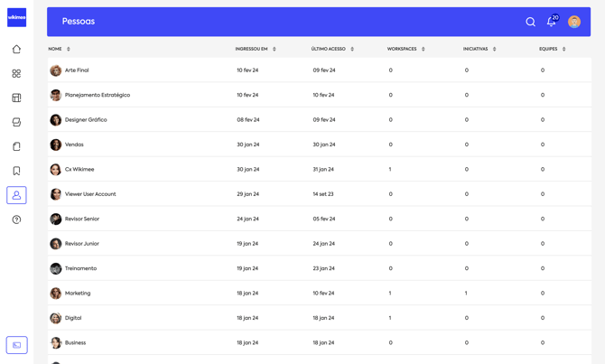Click the dashboard grid icon in the sidebar
The width and height of the screenshot is (605, 364).
tap(16, 74)
